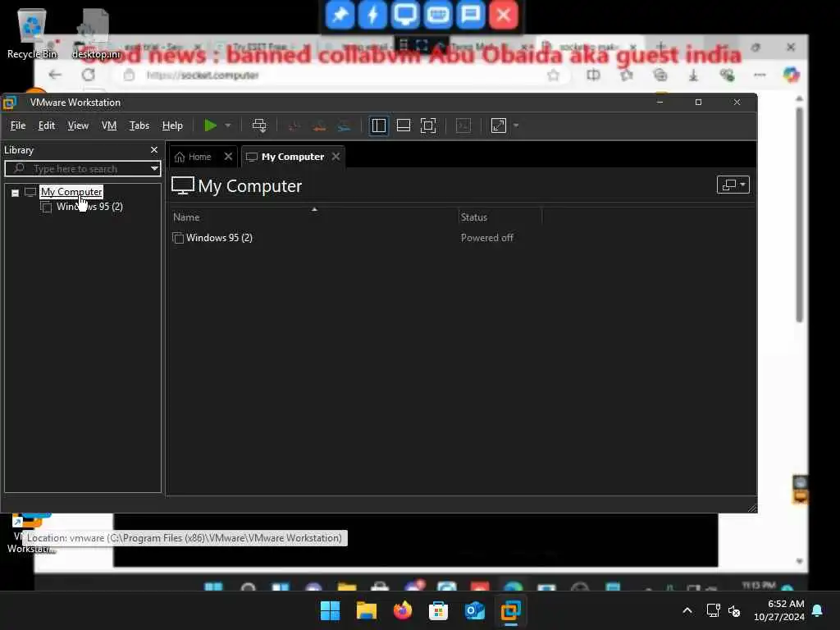Click the browser page vertical scrollbar
The width and height of the screenshot is (840, 630).
[x=799, y=214]
